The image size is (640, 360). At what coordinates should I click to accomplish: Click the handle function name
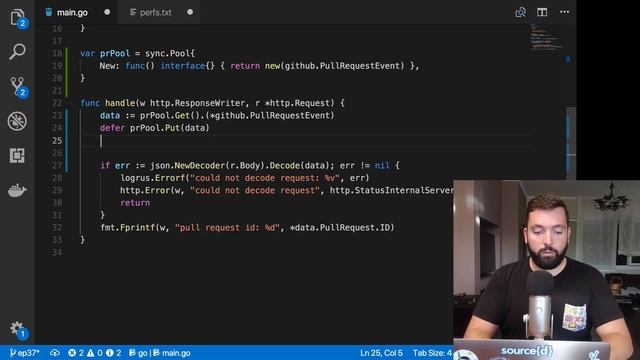pyautogui.click(x=120, y=103)
